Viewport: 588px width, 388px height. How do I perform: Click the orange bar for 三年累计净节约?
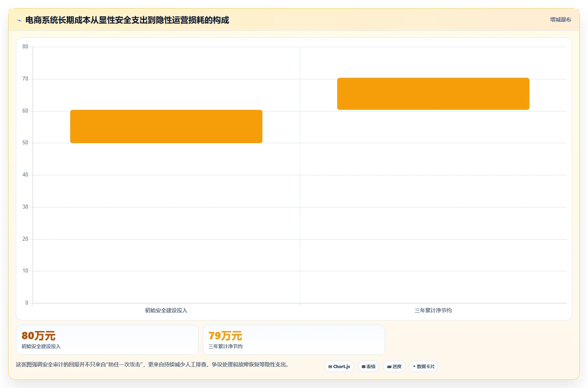[433, 94]
